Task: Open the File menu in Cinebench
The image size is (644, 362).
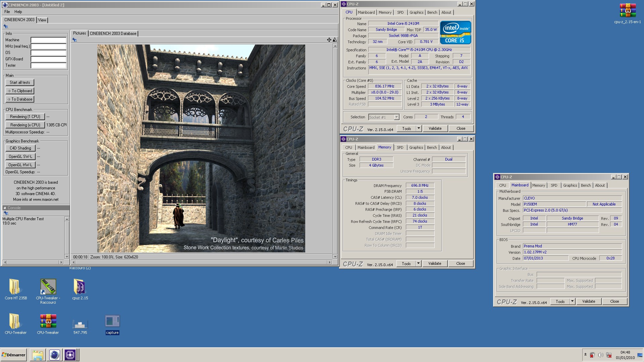Action: (7, 12)
